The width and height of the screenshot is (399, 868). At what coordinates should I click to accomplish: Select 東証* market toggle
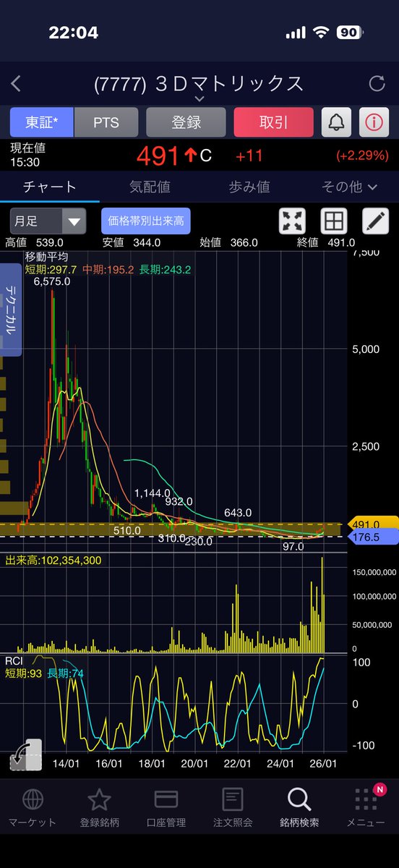click(x=42, y=122)
